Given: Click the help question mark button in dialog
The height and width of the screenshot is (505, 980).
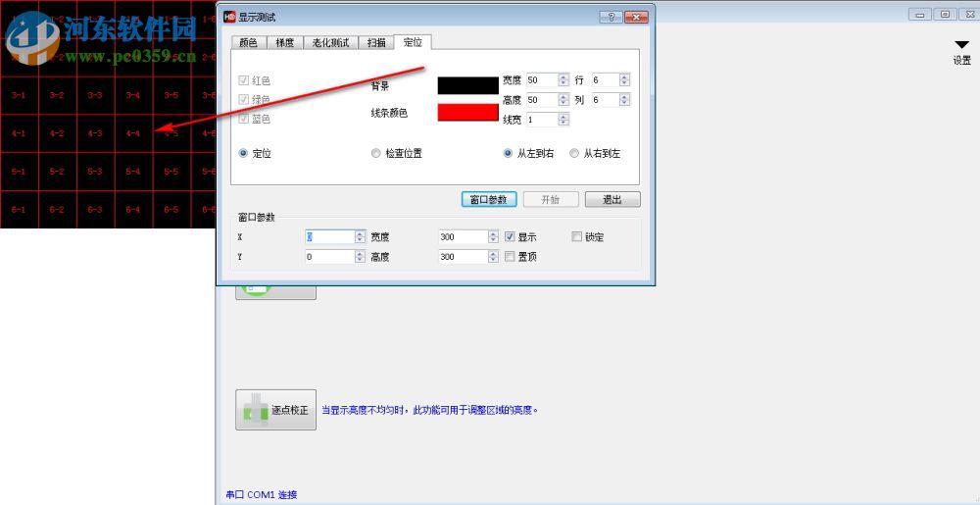Looking at the screenshot, I should click(610, 17).
